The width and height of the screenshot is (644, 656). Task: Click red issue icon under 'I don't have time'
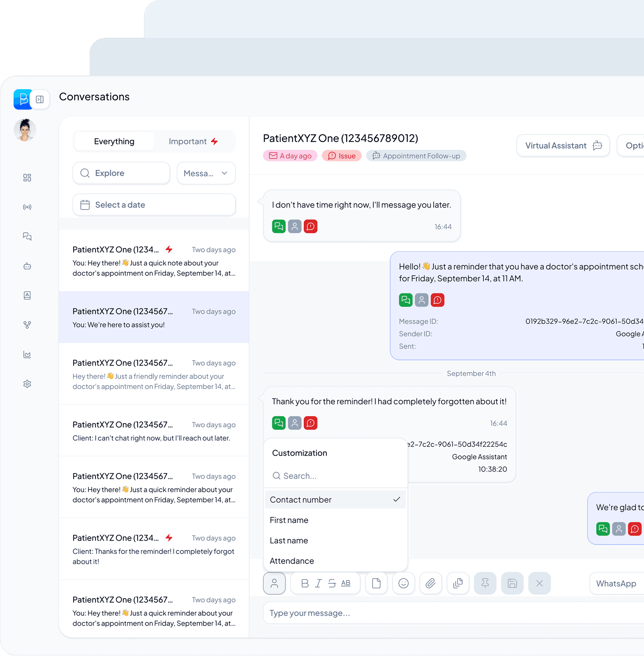point(311,227)
